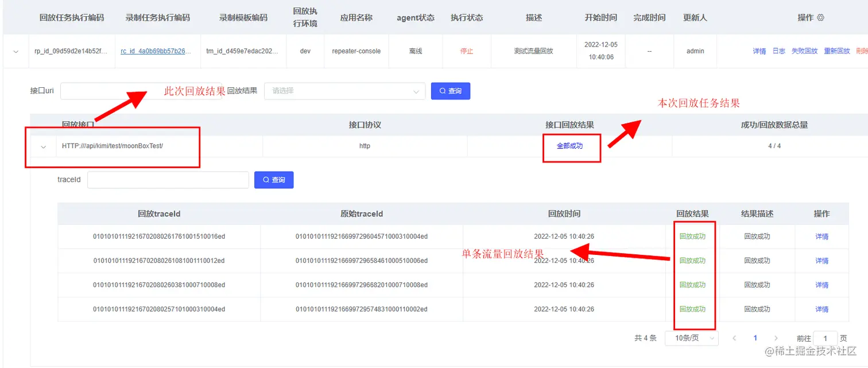Open the 10条/页 page size dropdown

coord(692,338)
